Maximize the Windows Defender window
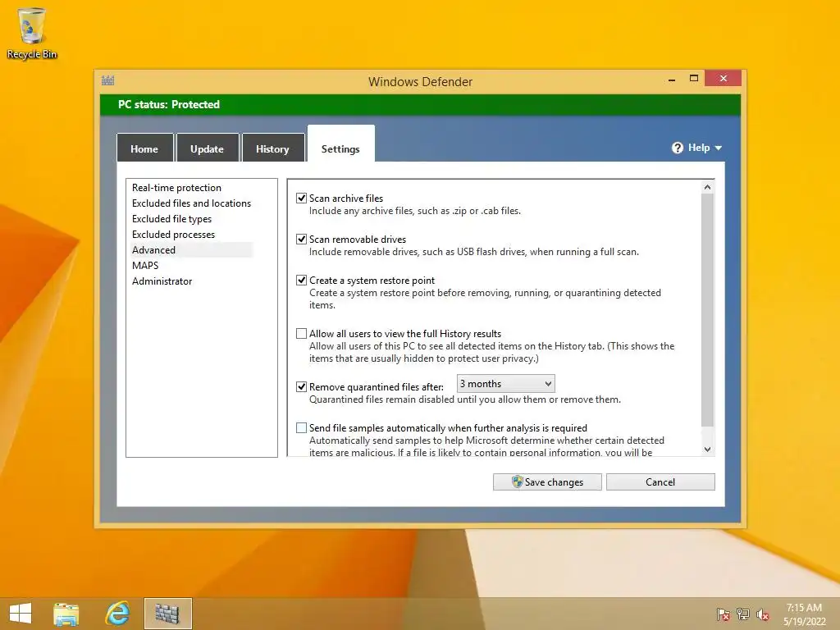The image size is (840, 630). coord(694,78)
